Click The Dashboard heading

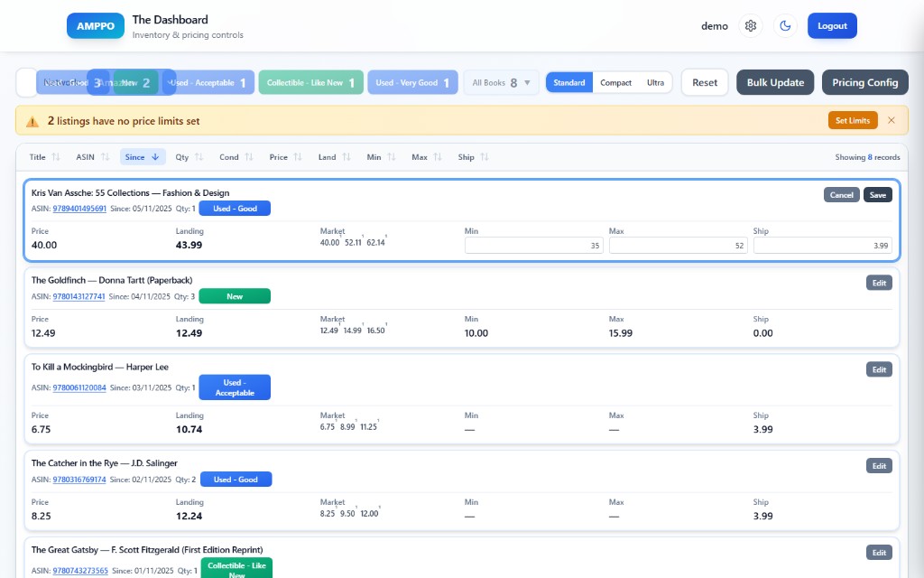click(x=170, y=20)
